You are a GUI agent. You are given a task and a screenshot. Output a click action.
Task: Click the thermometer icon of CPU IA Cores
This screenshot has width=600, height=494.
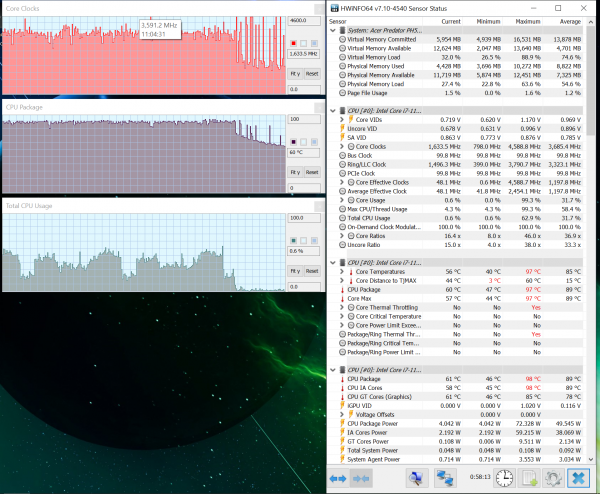point(342,388)
